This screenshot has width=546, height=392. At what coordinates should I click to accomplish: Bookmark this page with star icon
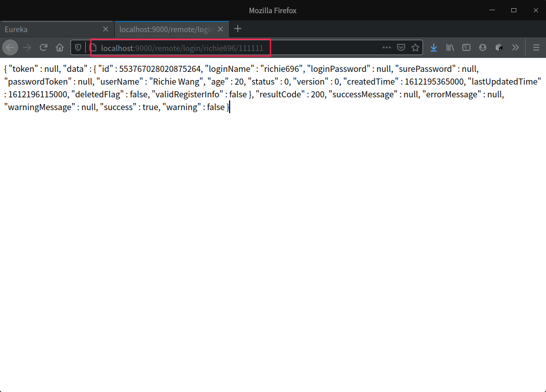415,47
